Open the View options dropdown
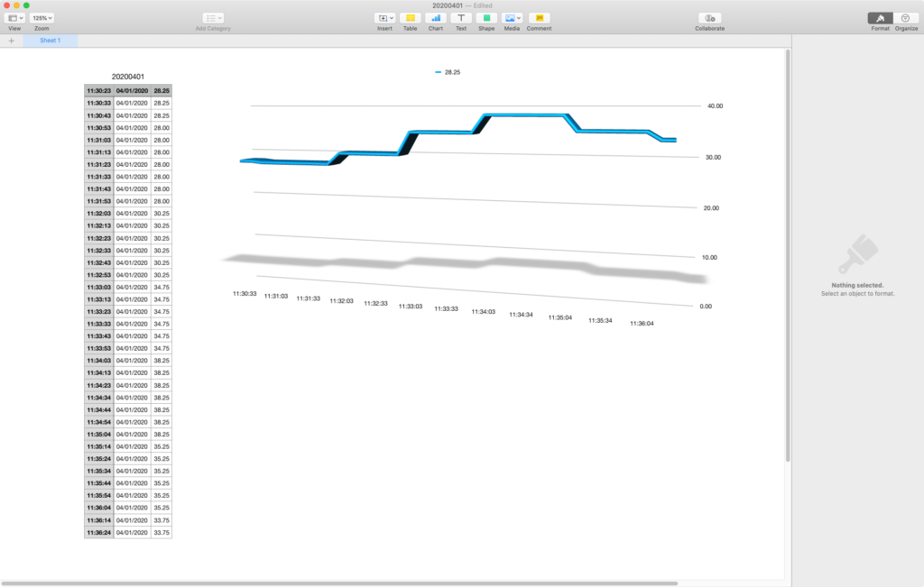 point(14,18)
